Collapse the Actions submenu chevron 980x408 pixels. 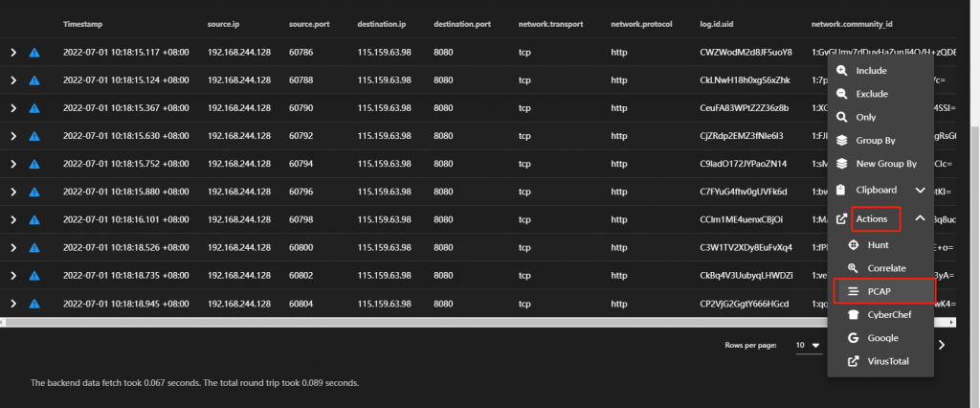pyautogui.click(x=920, y=219)
